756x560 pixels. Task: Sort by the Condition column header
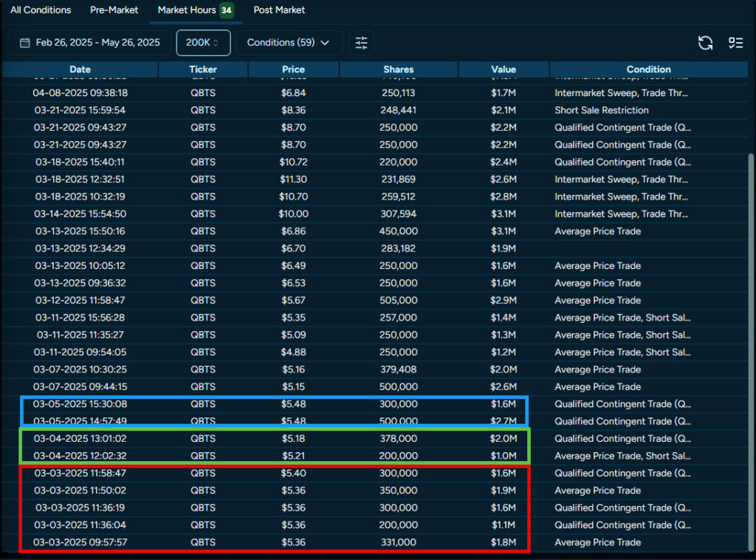[648, 69]
